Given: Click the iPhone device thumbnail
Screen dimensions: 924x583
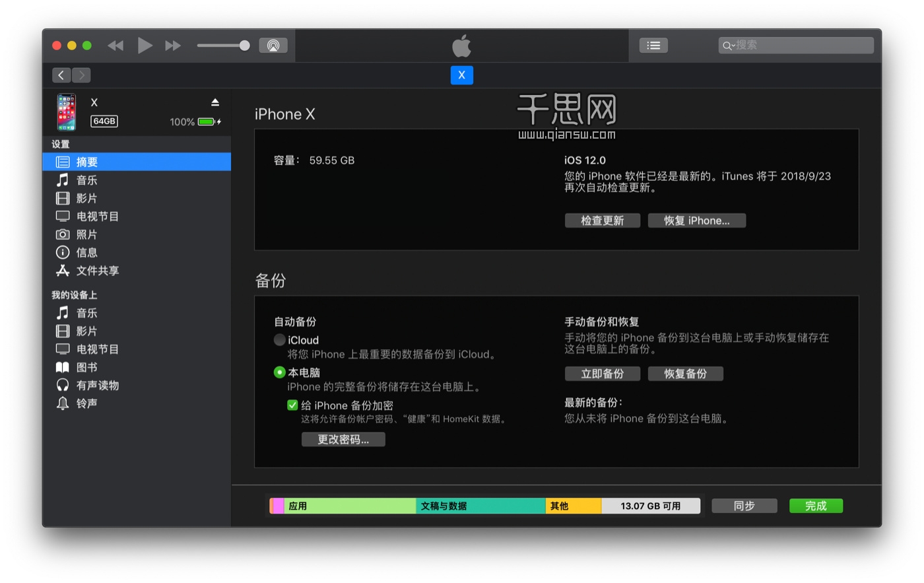Looking at the screenshot, I should pos(67,112).
